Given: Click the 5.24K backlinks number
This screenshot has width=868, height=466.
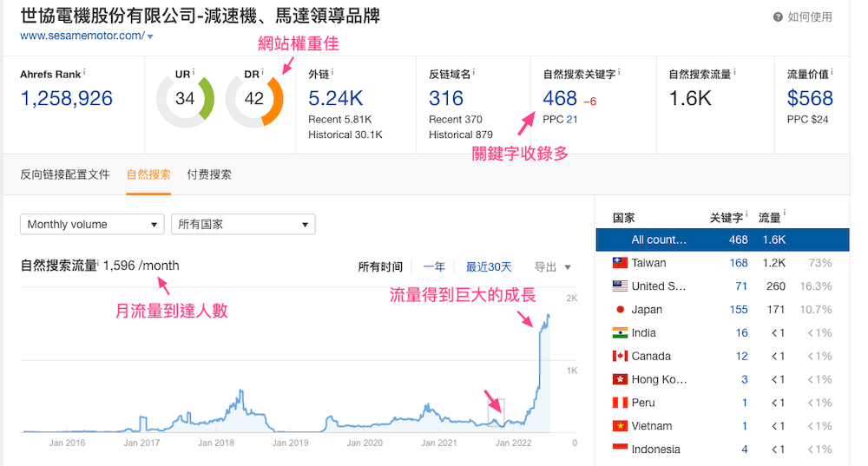Looking at the screenshot, I should (335, 99).
